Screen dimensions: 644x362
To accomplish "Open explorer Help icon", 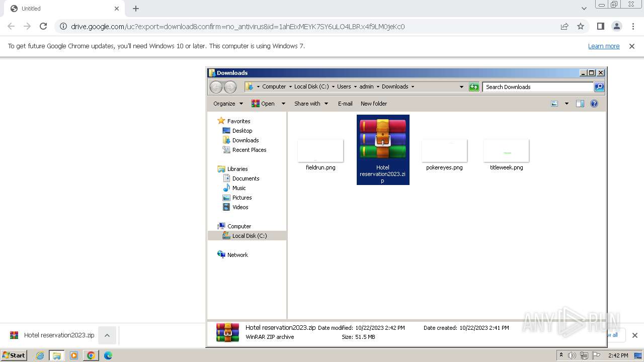I will point(594,104).
